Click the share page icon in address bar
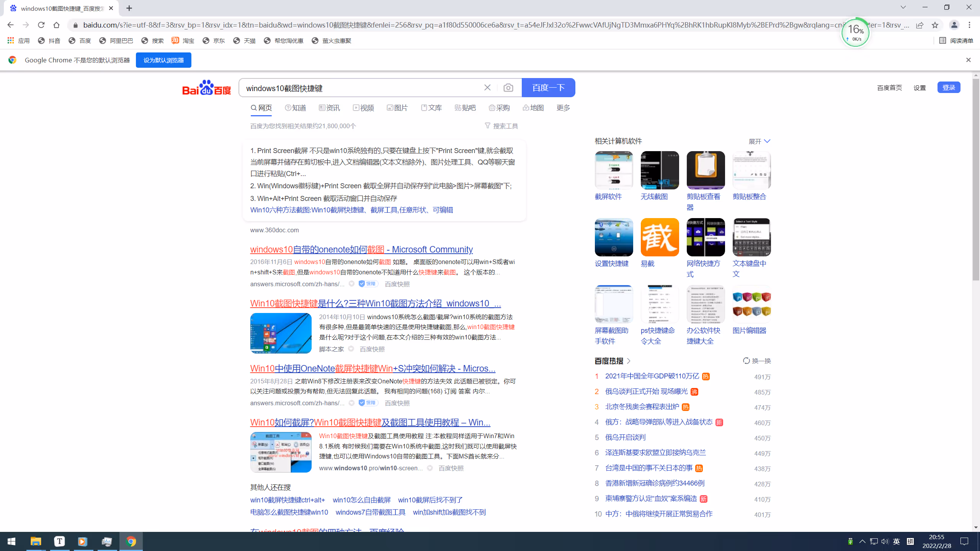This screenshot has width=980, height=551. tap(920, 25)
